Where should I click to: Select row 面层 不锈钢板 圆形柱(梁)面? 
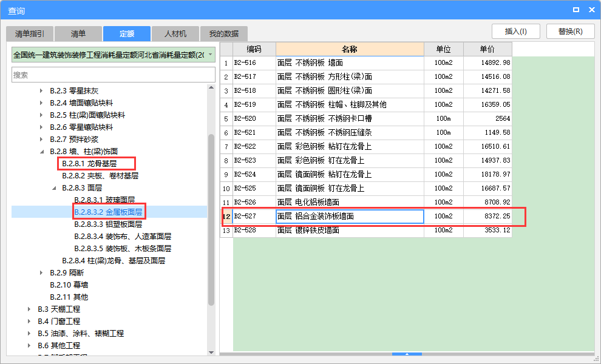tap(366, 91)
